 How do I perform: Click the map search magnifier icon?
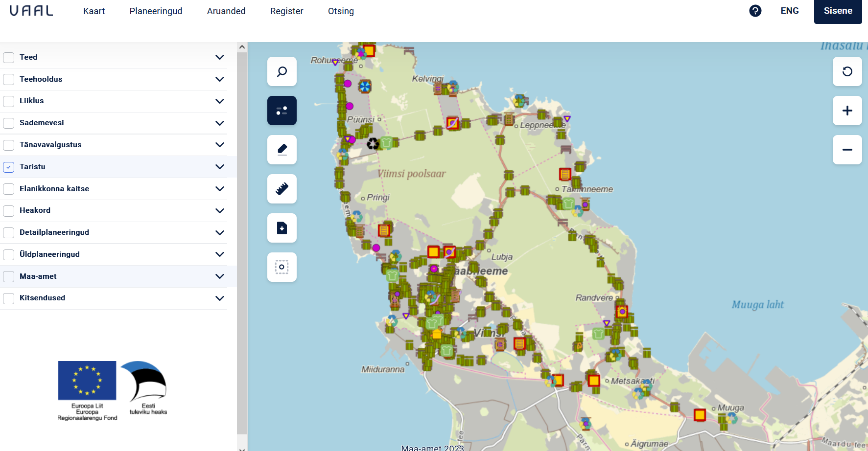[x=282, y=71]
